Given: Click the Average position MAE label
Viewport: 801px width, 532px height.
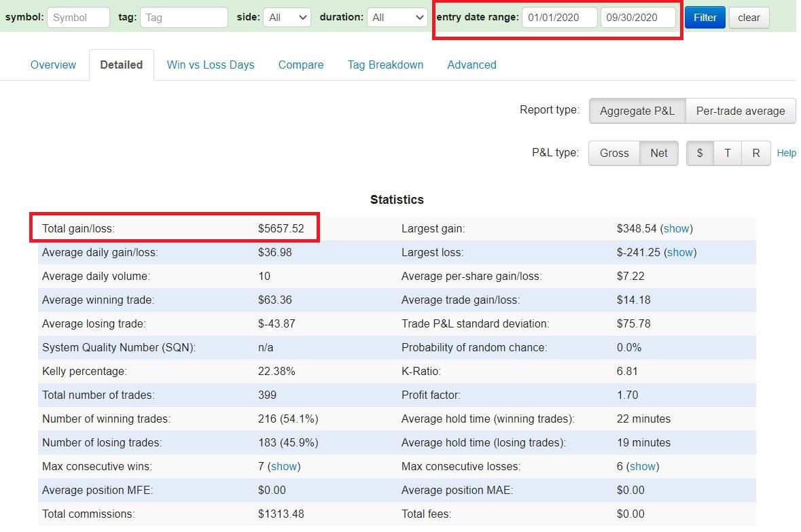Looking at the screenshot, I should (457, 491).
